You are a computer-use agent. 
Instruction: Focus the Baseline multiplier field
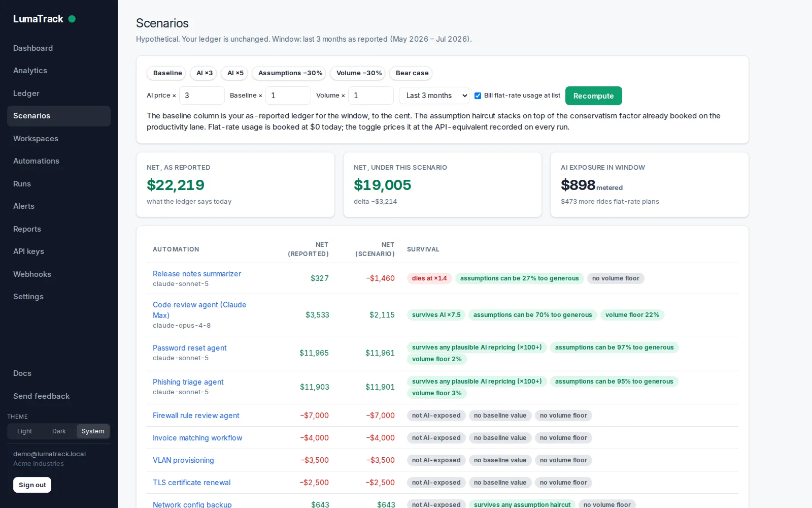288,96
